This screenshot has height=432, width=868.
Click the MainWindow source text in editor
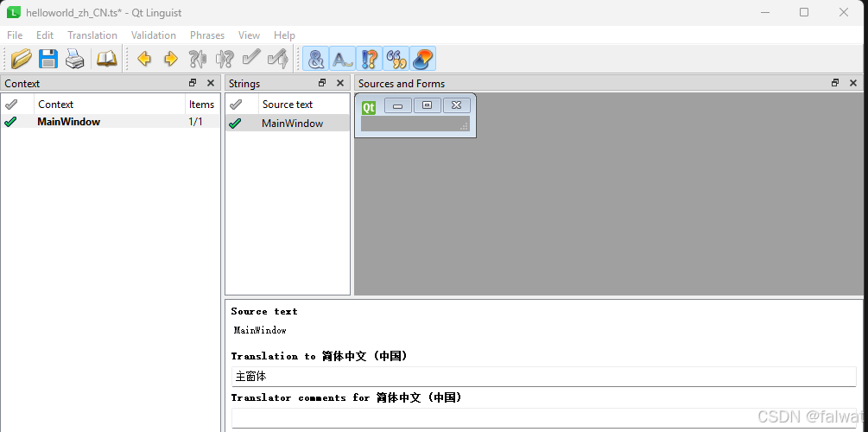click(x=260, y=331)
